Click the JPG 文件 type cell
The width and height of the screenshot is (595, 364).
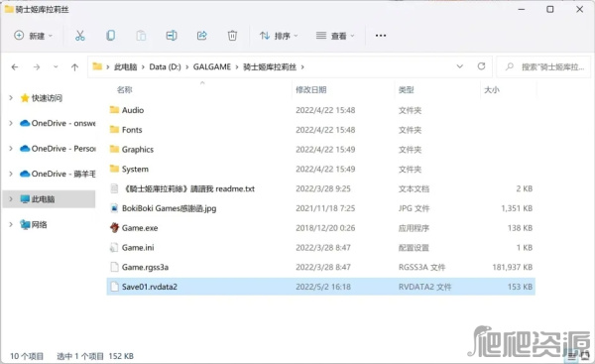click(x=414, y=208)
